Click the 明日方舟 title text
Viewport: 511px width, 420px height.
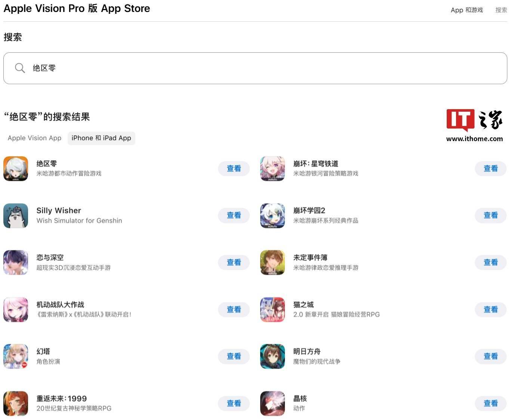point(307,351)
